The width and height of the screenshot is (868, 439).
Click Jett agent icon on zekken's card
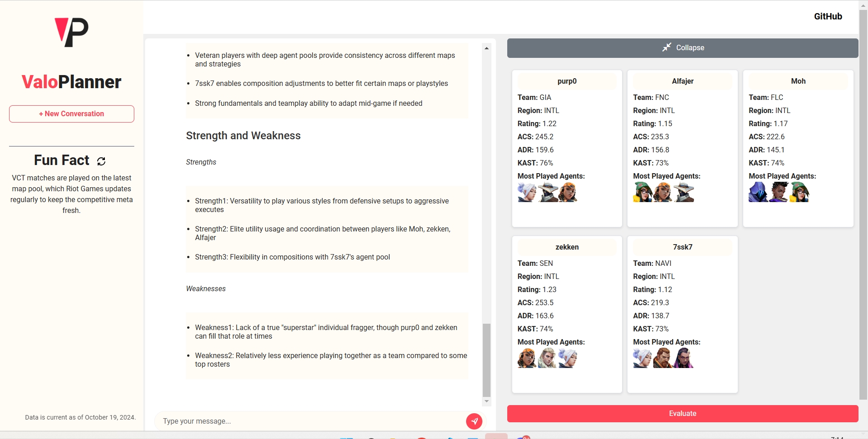pos(568,358)
